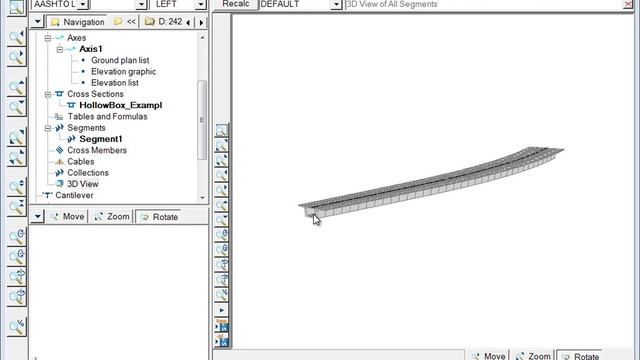The image size is (640, 360).
Task: Click the bridge model in the 3D view
Action: (431, 182)
